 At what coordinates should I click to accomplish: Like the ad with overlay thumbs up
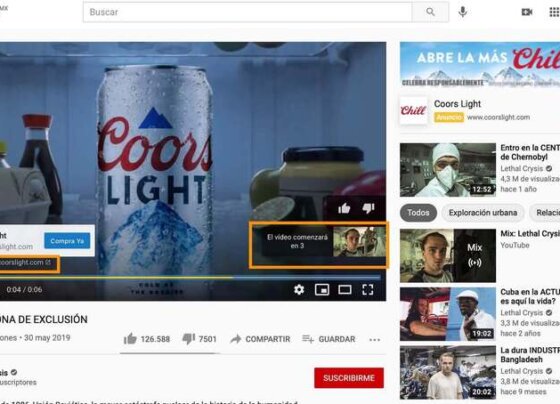click(x=344, y=208)
